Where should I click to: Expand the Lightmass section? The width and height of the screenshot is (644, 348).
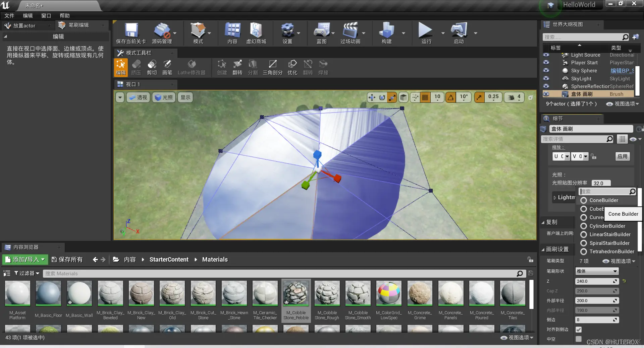pyautogui.click(x=555, y=198)
